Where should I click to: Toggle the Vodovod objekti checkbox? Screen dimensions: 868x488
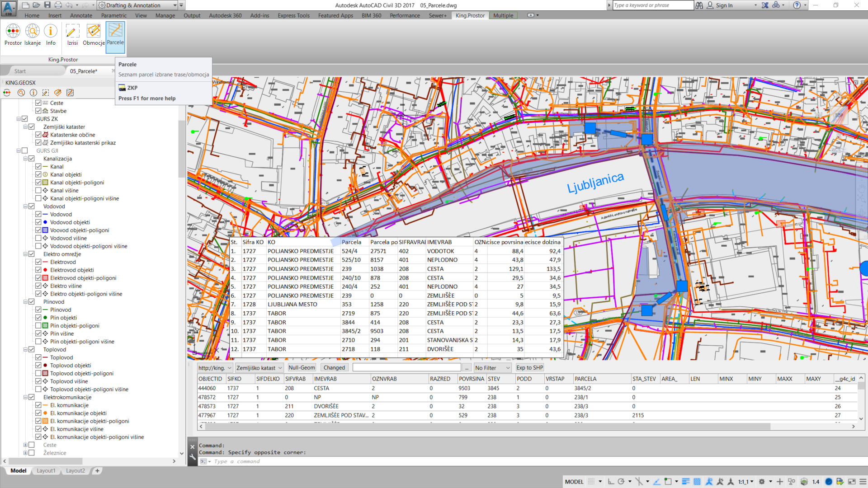pos(38,222)
